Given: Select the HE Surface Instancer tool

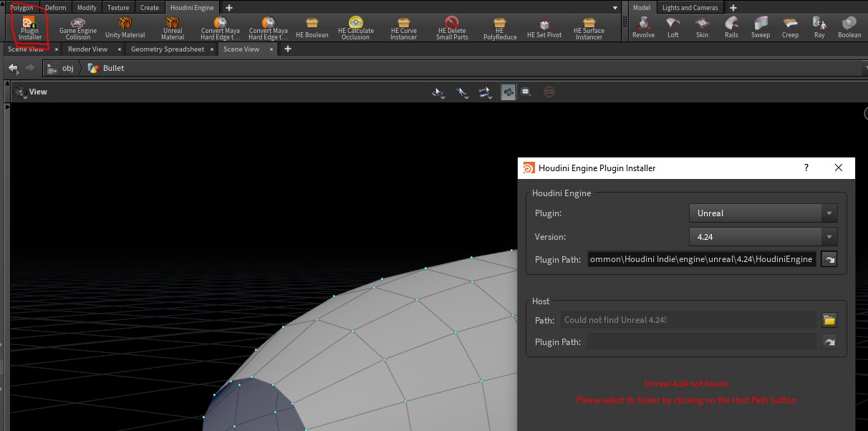Looking at the screenshot, I should [x=589, y=29].
